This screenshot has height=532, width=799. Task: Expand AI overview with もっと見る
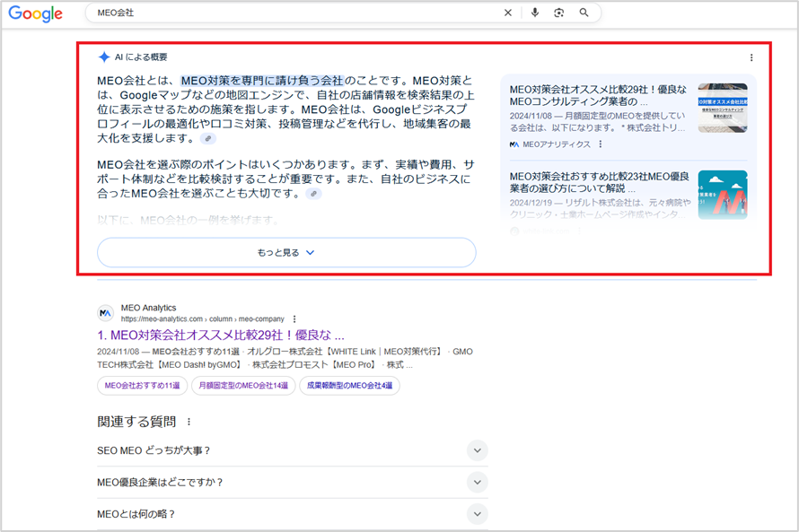[286, 252]
